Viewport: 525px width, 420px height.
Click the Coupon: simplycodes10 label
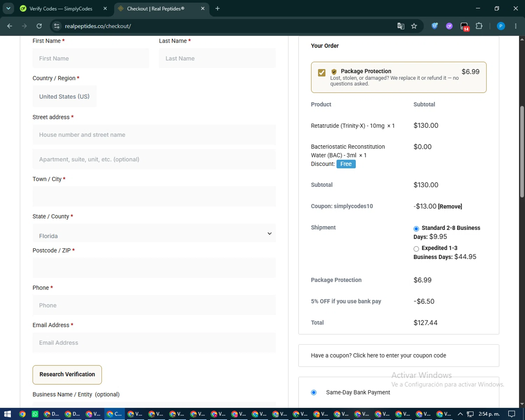point(342,206)
